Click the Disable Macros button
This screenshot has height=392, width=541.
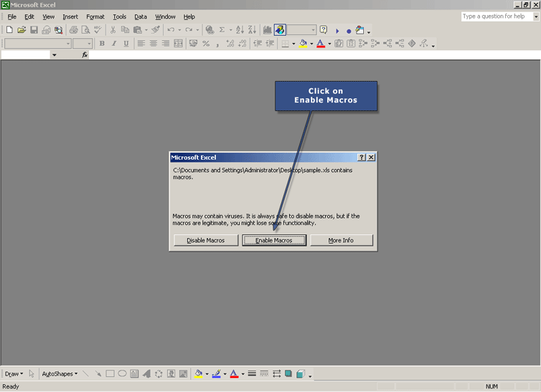206,240
